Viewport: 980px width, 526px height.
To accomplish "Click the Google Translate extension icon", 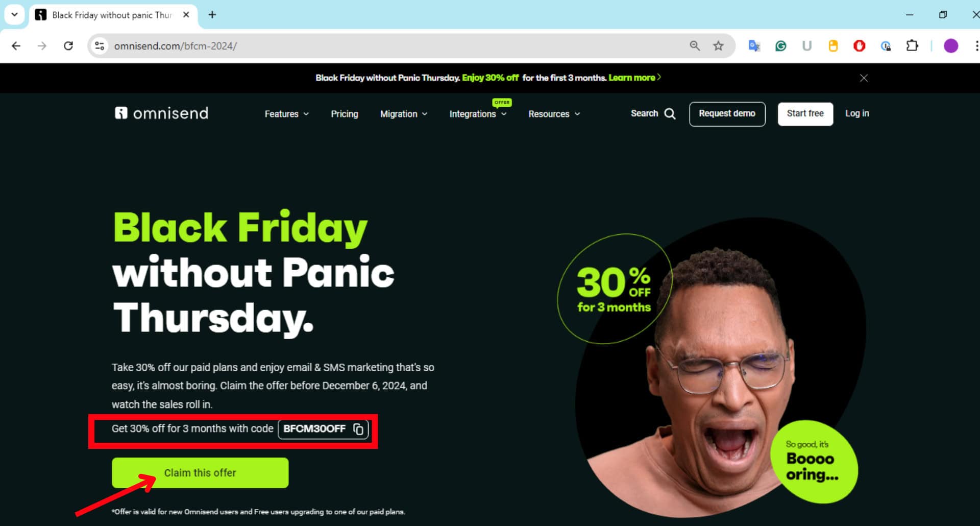I will 754,46.
